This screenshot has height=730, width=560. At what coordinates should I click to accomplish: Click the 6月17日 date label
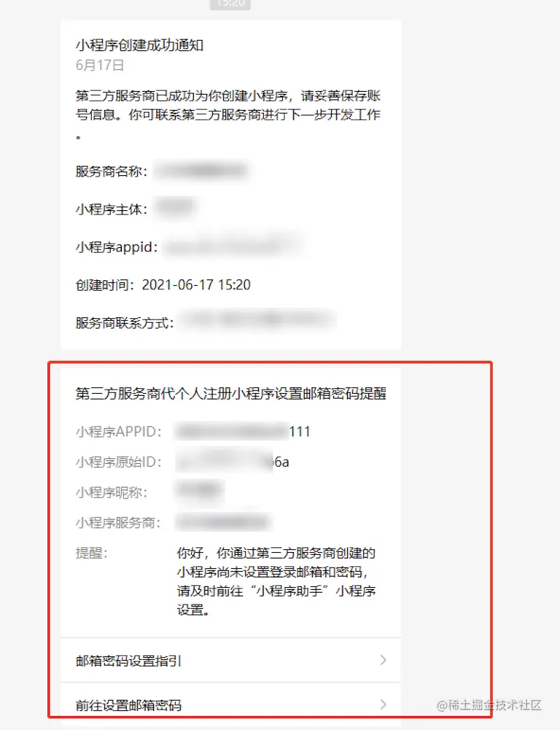coord(99,65)
